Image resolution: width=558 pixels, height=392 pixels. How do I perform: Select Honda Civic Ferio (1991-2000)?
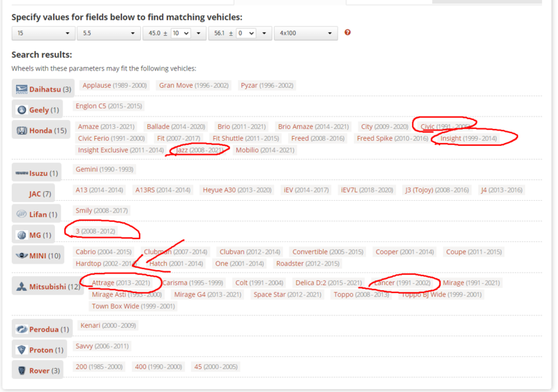coord(112,138)
